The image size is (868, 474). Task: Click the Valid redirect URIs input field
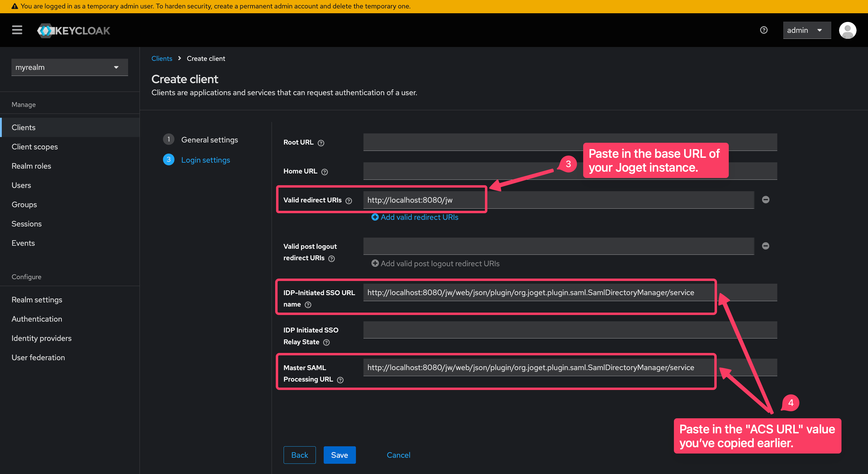click(558, 200)
